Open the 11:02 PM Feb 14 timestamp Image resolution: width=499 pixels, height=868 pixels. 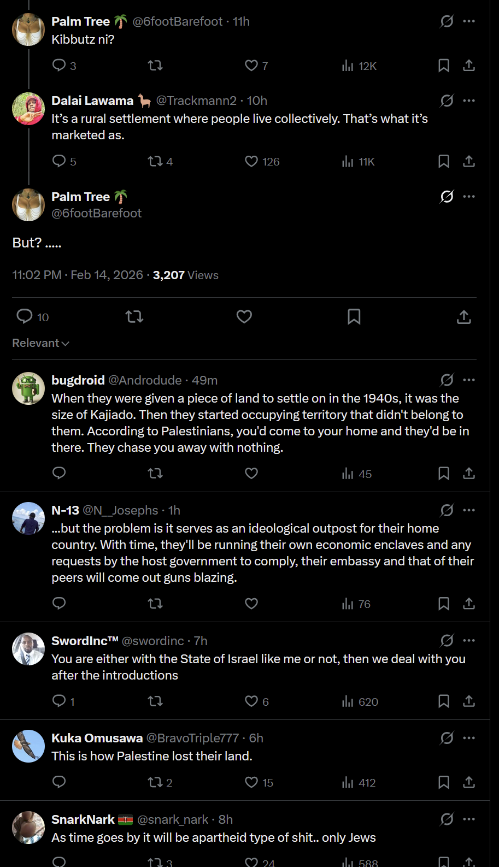coord(78,275)
